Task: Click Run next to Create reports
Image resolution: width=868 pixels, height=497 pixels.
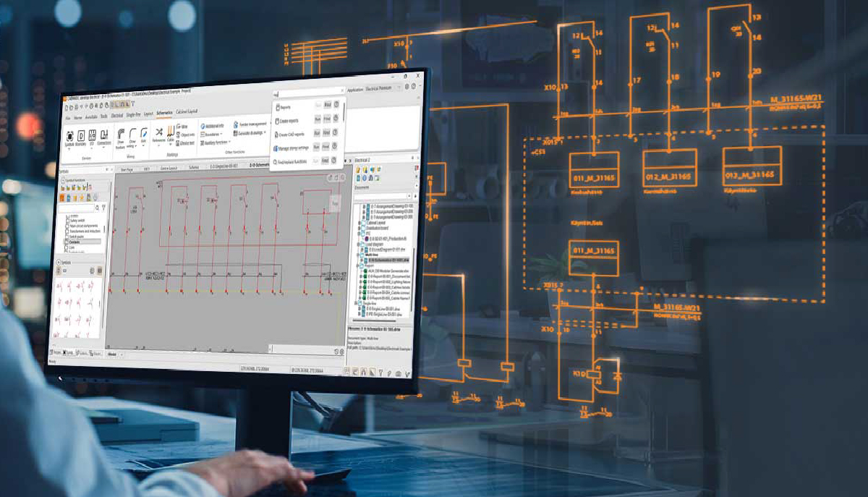Action: pos(318,120)
